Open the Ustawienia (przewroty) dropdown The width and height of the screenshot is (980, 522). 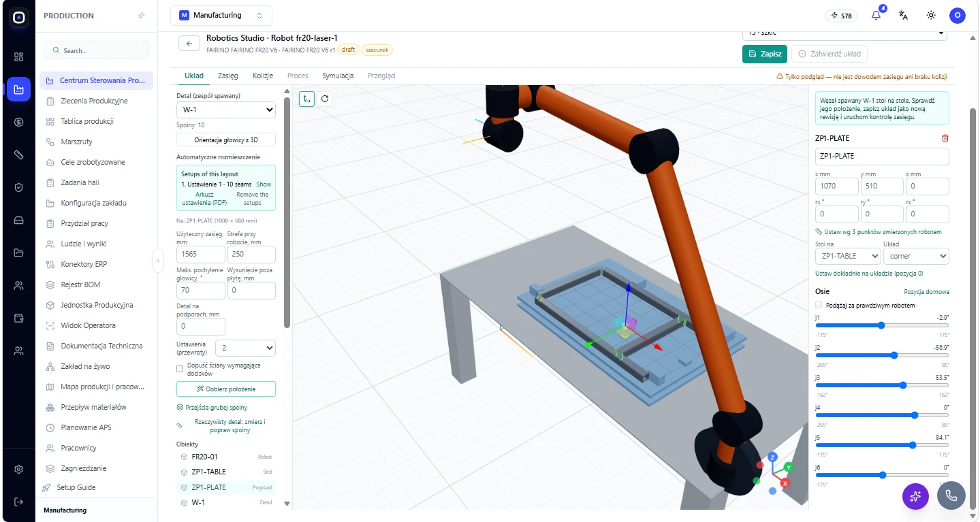tap(245, 348)
